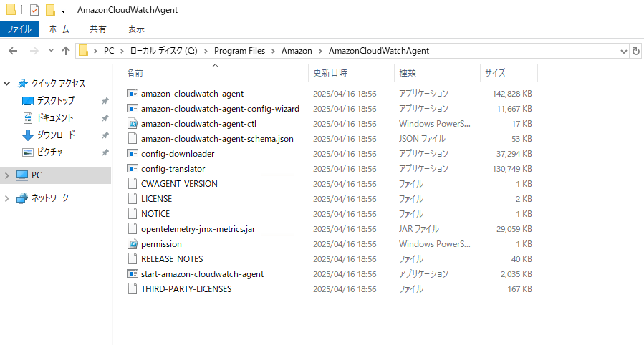Open the recent locations dropdown arrow
Image resolution: width=644 pixels, height=345 pixels.
pos(51,51)
